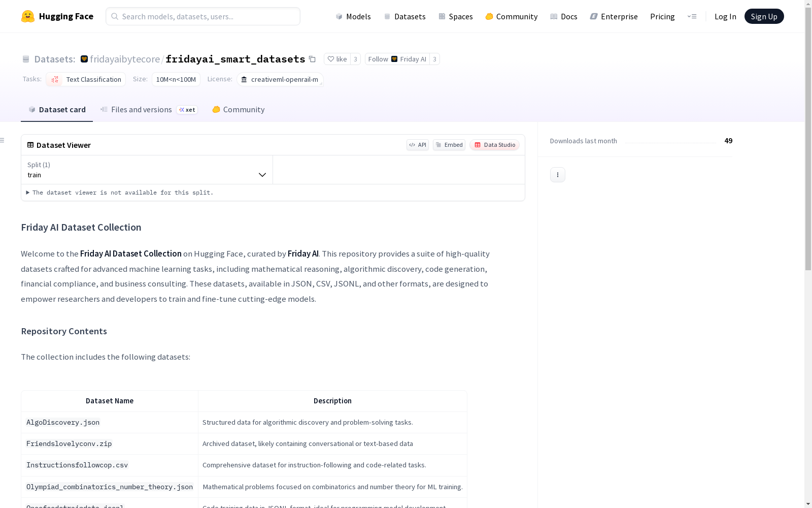Click Olympiad_combinatorics_number_theory.json table cell
Screen dimensions: 812x508
pyautogui.click(x=110, y=487)
